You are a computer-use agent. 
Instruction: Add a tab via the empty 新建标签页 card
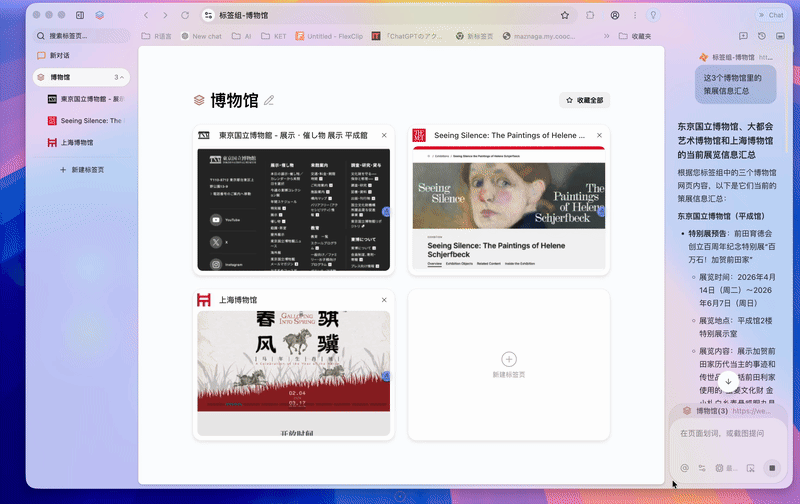(x=509, y=364)
